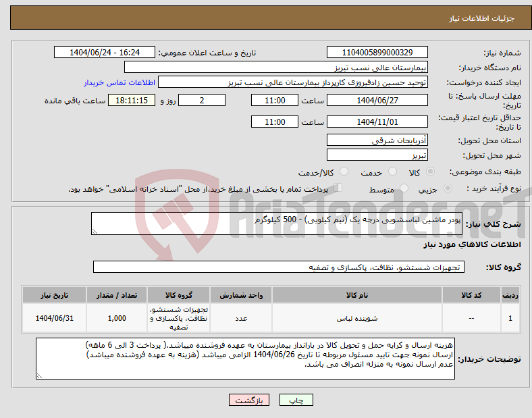Click the goods group cell in row 1

point(178,318)
